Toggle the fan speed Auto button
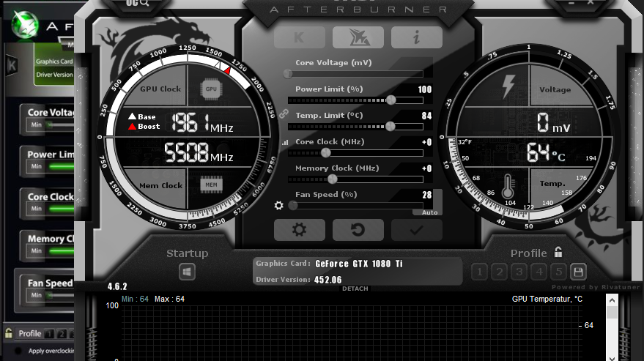Screen dimensions: 644x361 tap(429, 212)
